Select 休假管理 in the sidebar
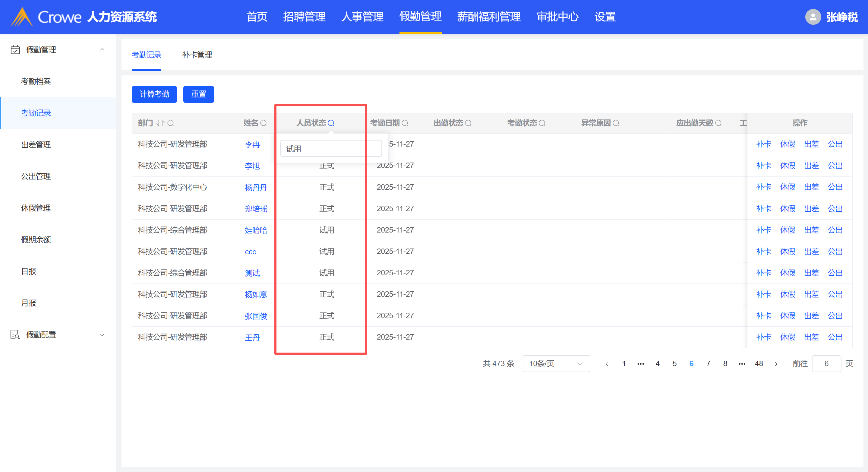Image resolution: width=868 pixels, height=472 pixels. (36, 208)
